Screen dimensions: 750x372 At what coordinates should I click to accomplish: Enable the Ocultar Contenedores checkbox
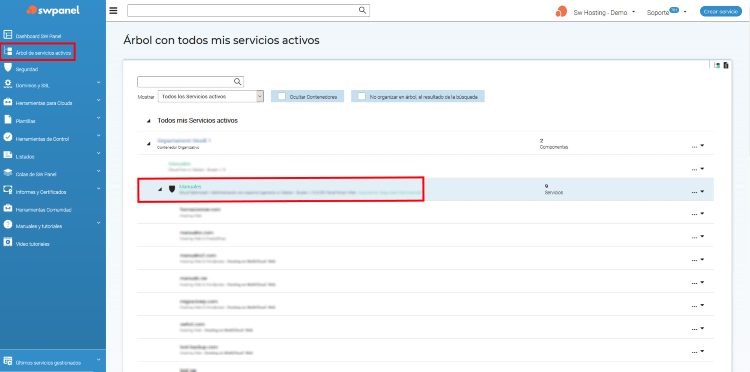point(282,96)
